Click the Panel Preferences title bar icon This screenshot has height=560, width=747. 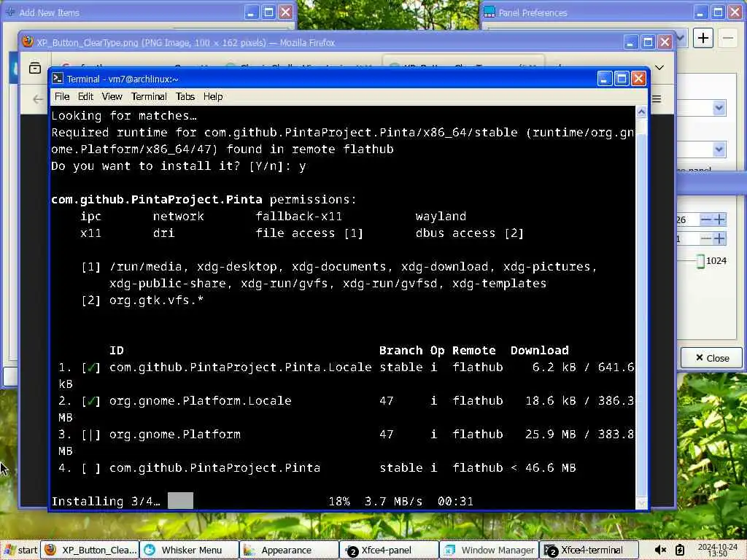[489, 12]
